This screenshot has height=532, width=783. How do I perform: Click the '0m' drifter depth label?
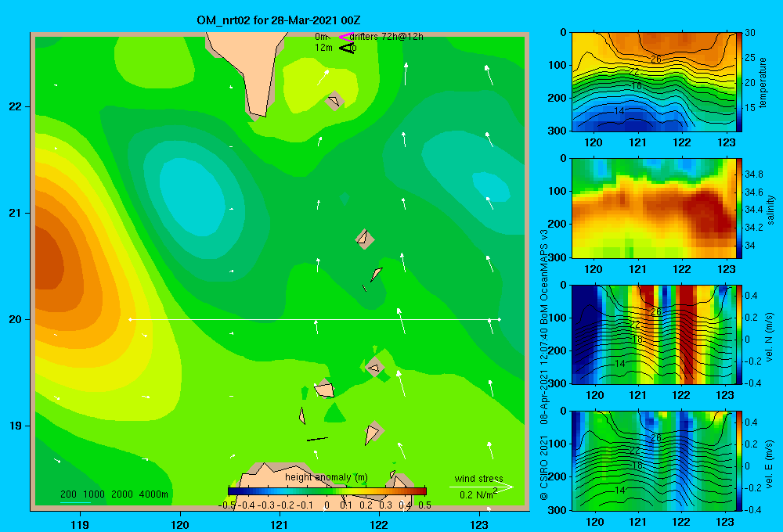coord(321,37)
